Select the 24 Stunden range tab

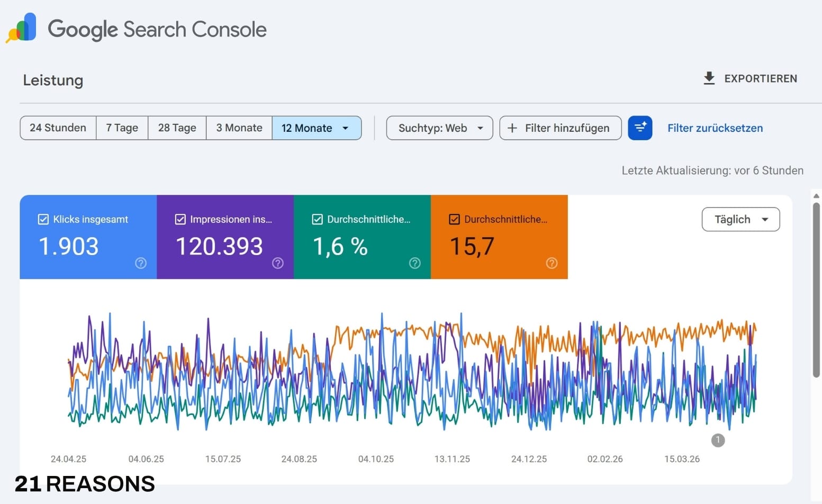click(x=58, y=128)
